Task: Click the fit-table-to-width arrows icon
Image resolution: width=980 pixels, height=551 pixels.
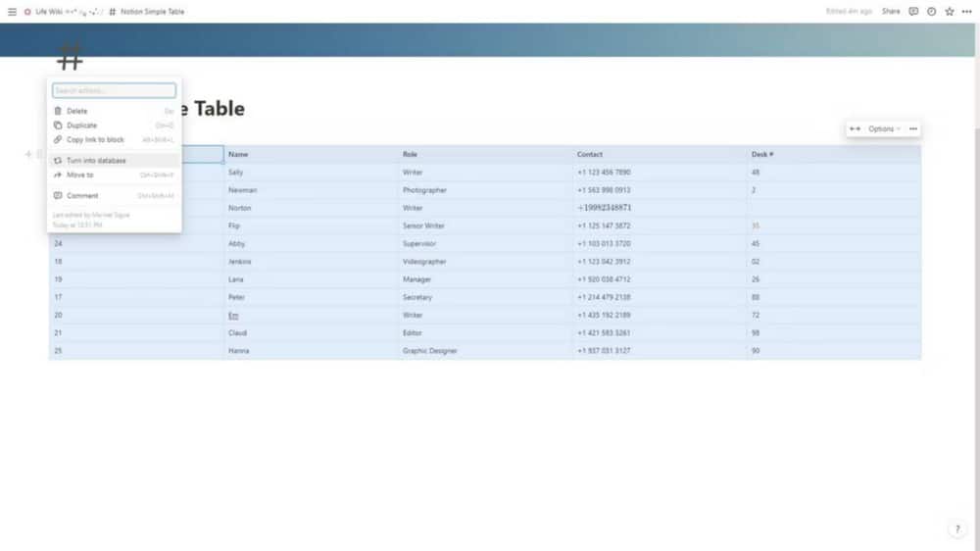Action: pyautogui.click(x=855, y=128)
